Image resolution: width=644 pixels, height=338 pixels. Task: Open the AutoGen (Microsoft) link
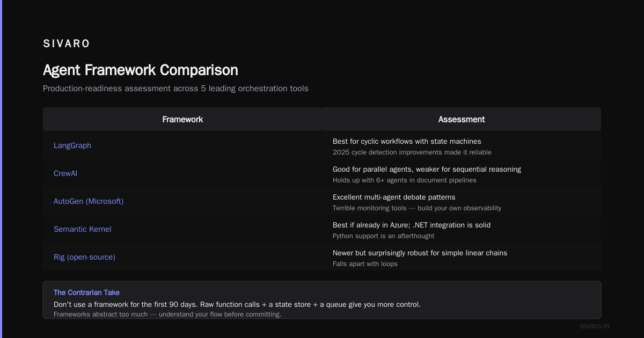pyautogui.click(x=89, y=201)
